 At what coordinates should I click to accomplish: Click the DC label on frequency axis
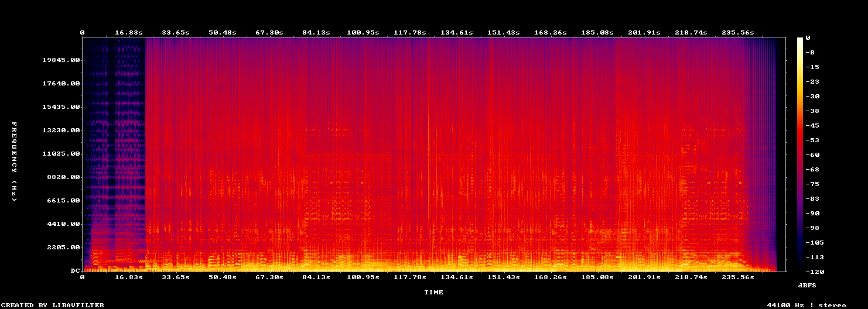76,271
